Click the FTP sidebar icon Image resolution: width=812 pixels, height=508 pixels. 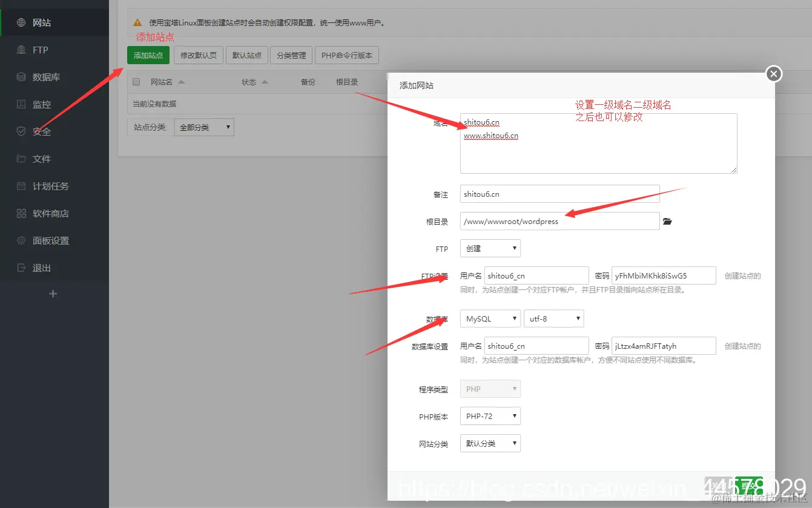tap(21, 50)
